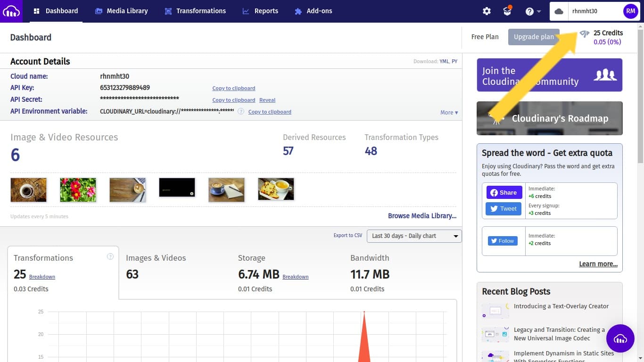Click the help icon next to API Environment variable

(241, 112)
